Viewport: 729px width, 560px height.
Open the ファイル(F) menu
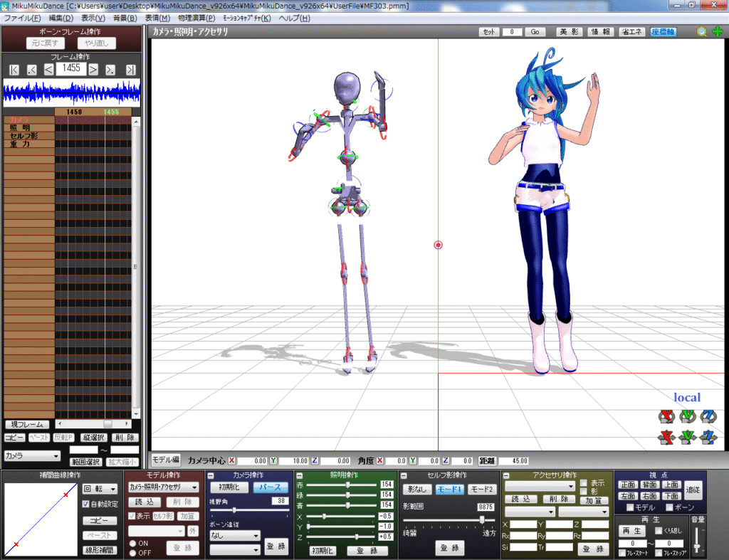click(x=22, y=18)
